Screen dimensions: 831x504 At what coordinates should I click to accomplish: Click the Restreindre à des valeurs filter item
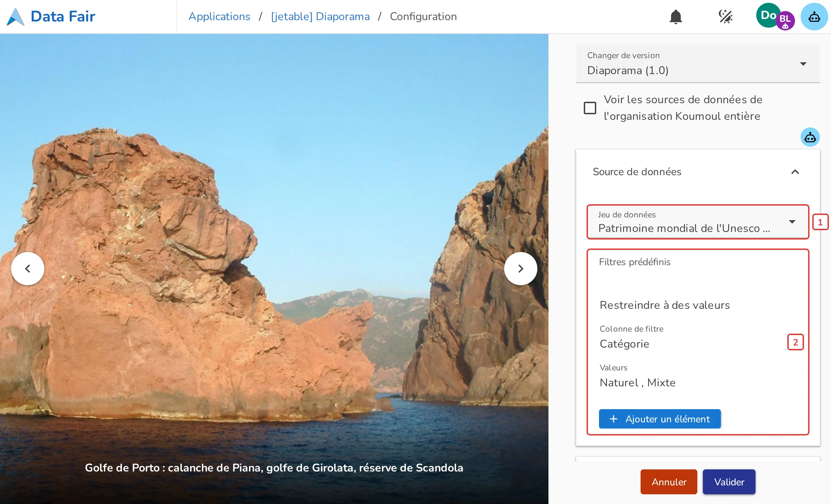[664, 305]
